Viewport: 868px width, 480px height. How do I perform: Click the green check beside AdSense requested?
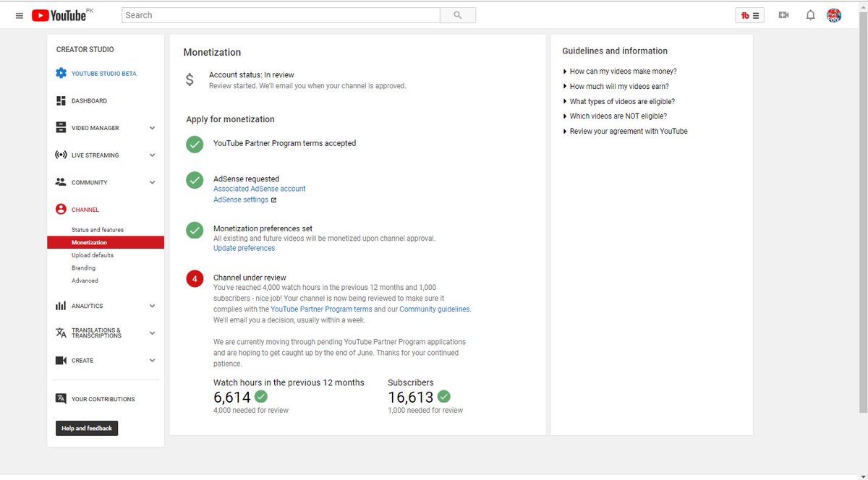pyautogui.click(x=195, y=181)
